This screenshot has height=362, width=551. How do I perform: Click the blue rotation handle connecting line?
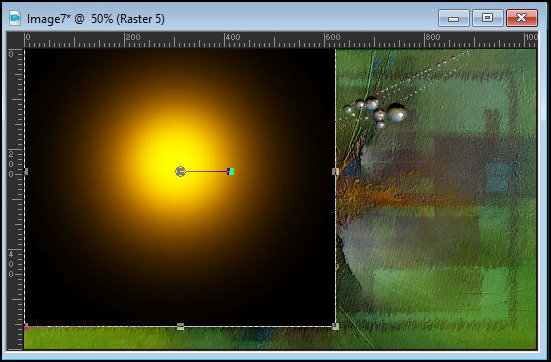[206, 172]
